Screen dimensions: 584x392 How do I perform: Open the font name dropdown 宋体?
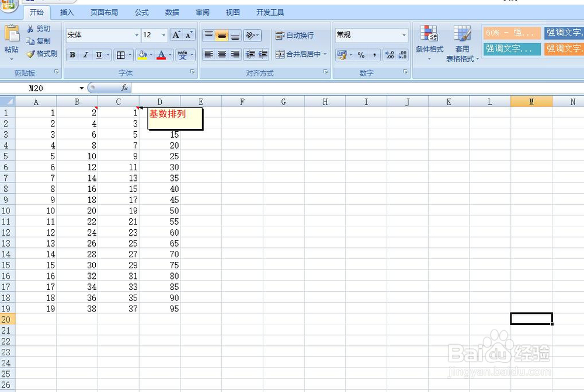coord(136,35)
